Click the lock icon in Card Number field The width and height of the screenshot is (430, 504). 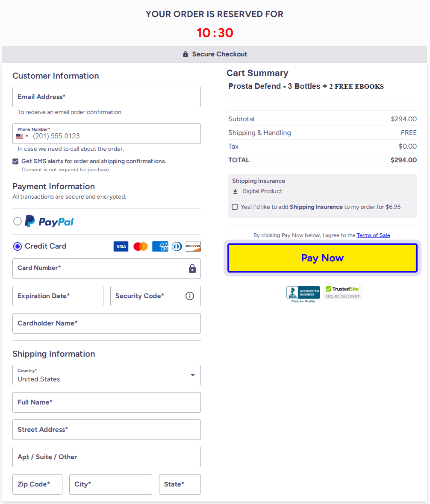(x=192, y=269)
